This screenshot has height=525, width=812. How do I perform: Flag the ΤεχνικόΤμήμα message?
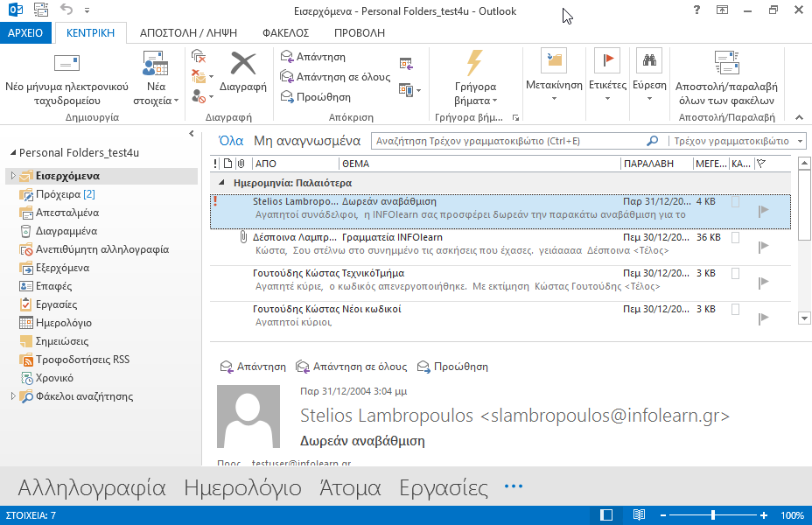(x=763, y=283)
